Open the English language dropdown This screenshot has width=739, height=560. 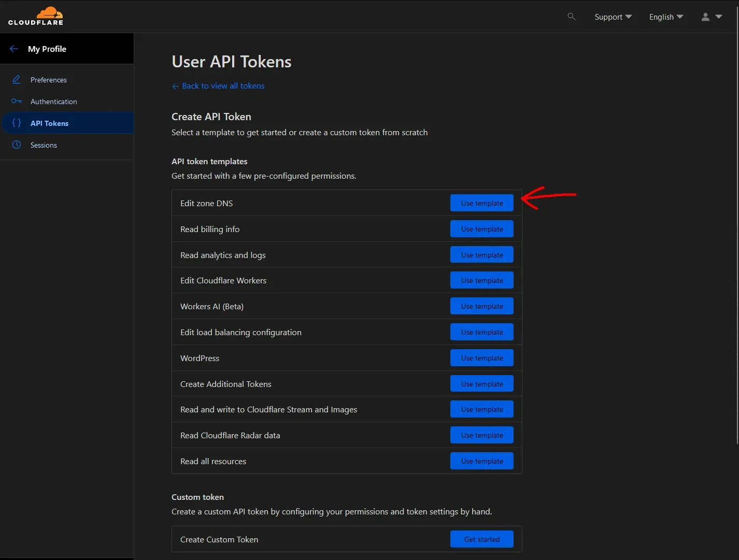pos(665,17)
